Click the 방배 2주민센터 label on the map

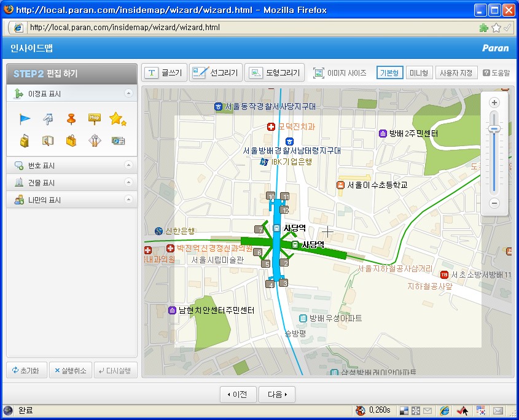point(413,133)
